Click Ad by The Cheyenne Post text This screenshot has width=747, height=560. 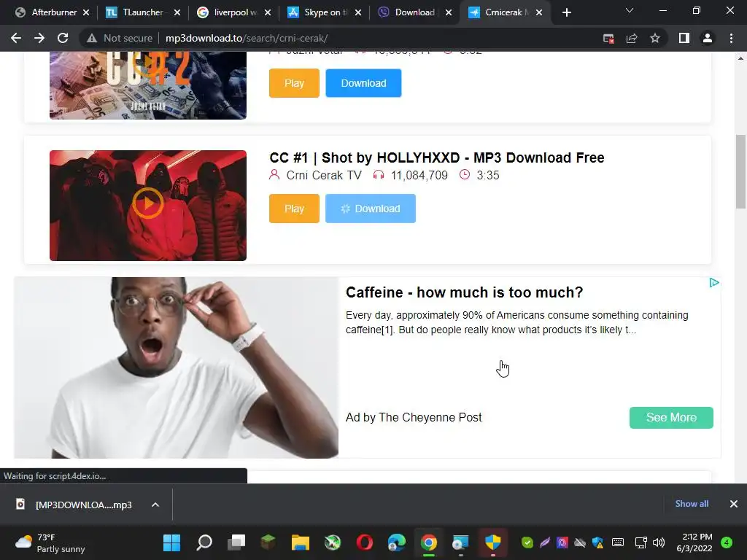[x=414, y=418]
